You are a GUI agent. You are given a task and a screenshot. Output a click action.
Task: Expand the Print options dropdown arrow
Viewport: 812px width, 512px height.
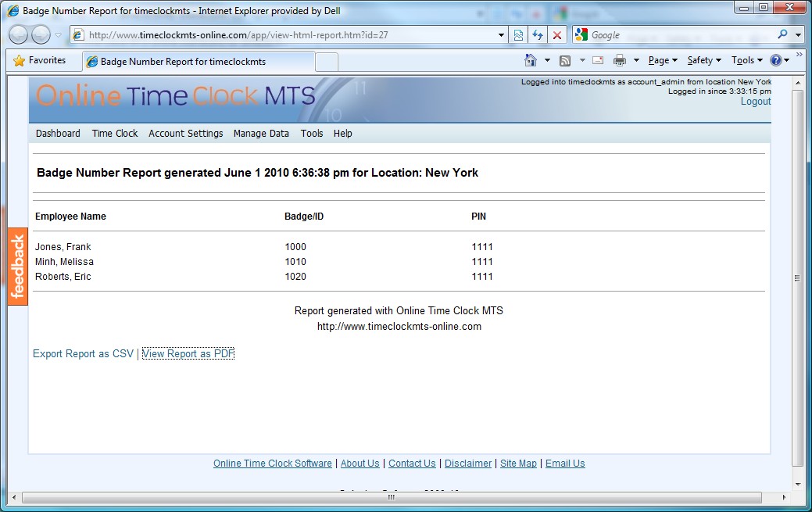coord(636,61)
